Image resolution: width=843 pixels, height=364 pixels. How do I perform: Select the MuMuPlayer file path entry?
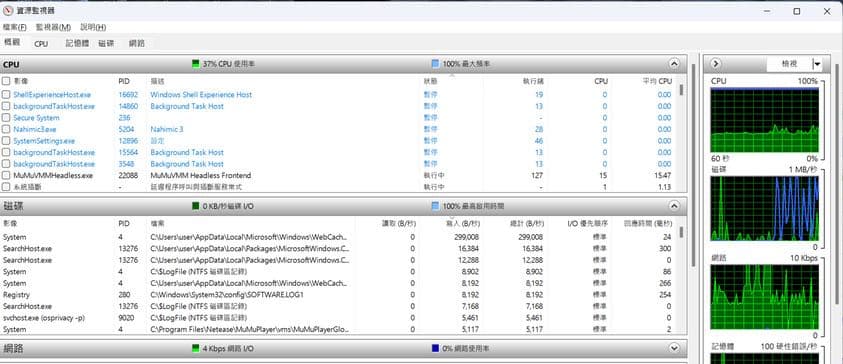pos(250,329)
